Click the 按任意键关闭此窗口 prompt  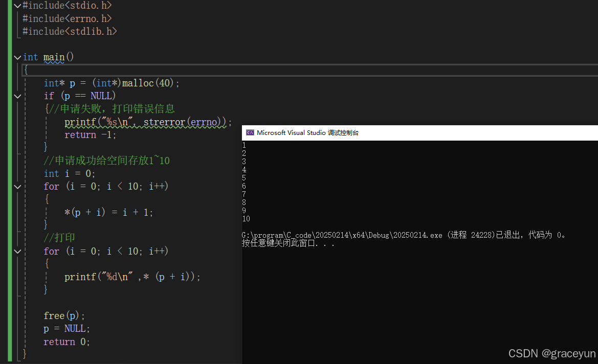click(x=289, y=243)
